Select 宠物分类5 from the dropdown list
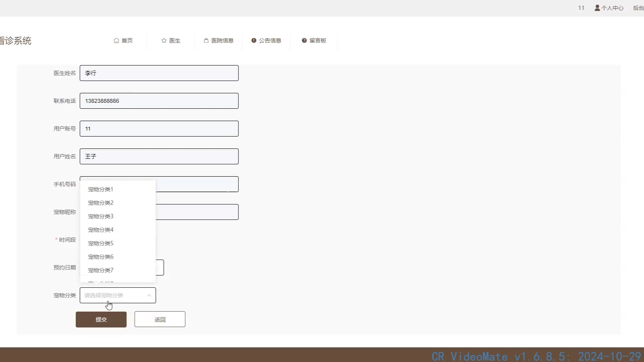 pyautogui.click(x=118, y=243)
